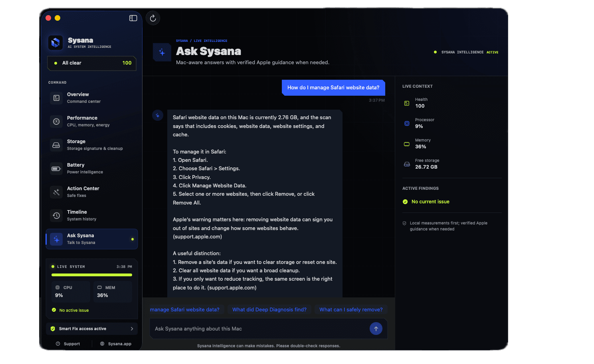Click the Free storage 26.72 GB value
The image size is (594, 364).
pos(426,167)
